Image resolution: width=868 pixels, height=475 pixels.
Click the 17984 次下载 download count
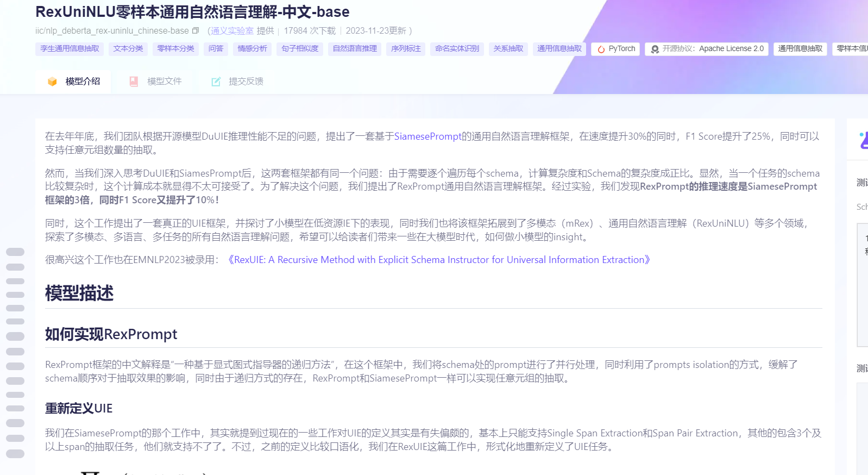click(310, 31)
